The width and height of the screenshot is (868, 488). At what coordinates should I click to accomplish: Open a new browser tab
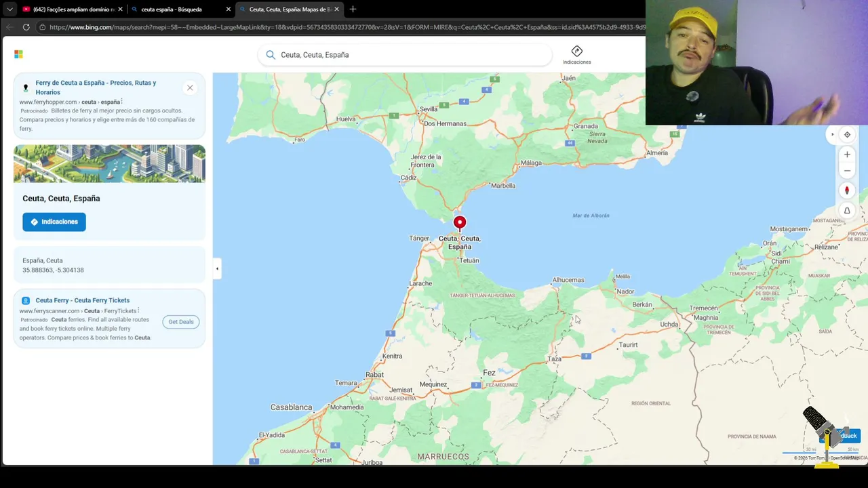click(x=353, y=9)
